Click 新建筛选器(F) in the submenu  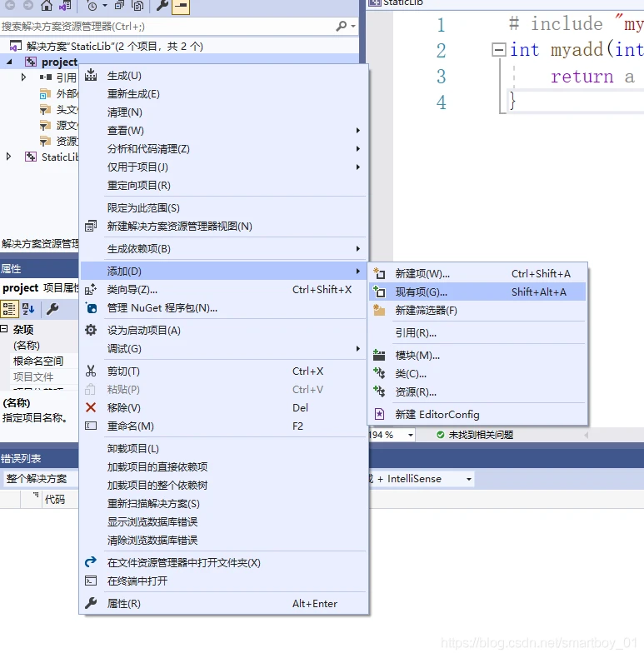(426, 311)
